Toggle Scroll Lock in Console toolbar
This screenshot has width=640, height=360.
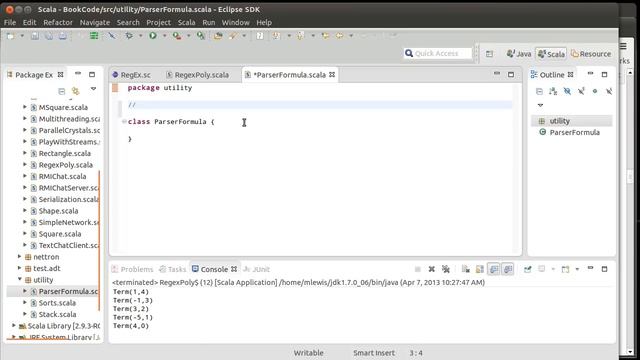tap(480, 269)
